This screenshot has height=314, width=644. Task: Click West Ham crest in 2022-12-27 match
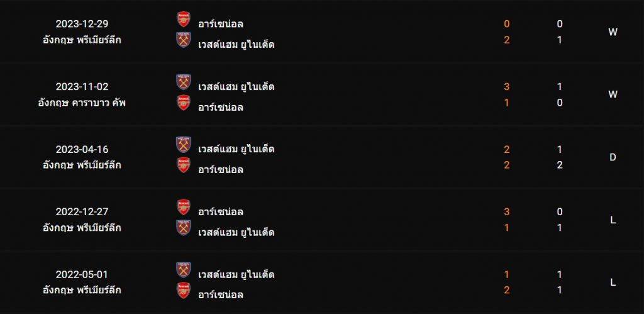coord(184,228)
